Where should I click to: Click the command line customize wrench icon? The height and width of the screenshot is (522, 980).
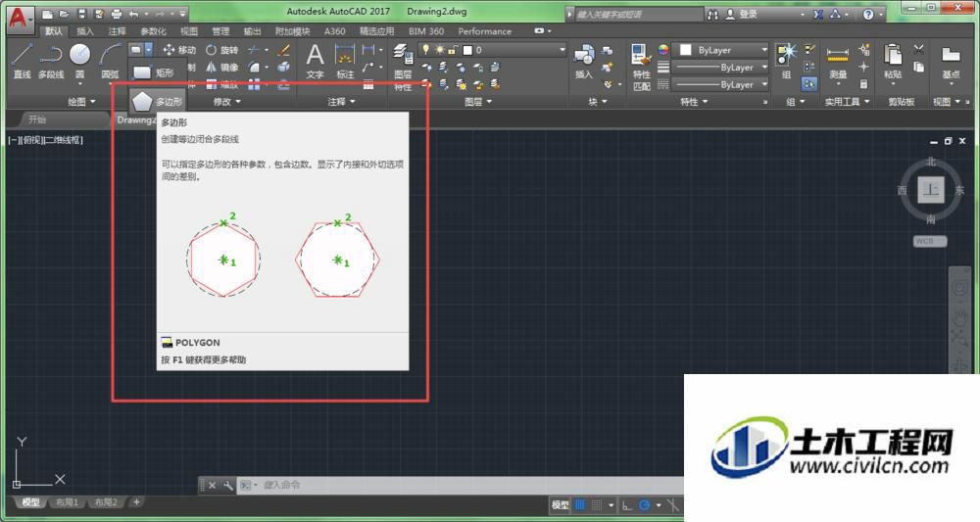coord(227,485)
